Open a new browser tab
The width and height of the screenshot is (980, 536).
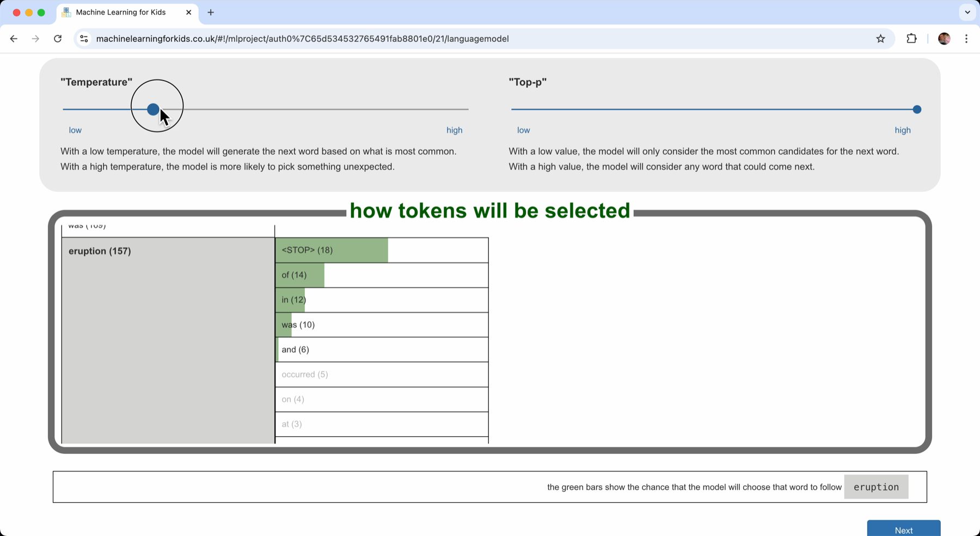click(211, 13)
